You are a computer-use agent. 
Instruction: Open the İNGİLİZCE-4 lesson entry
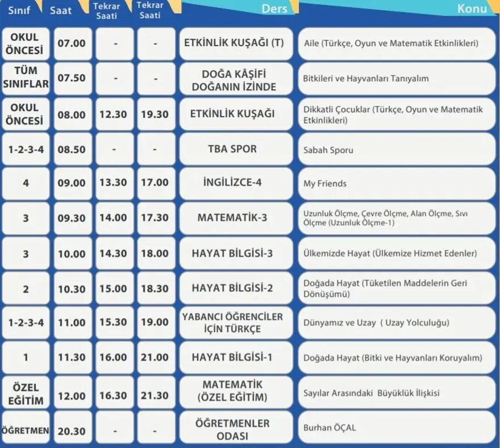click(x=237, y=183)
